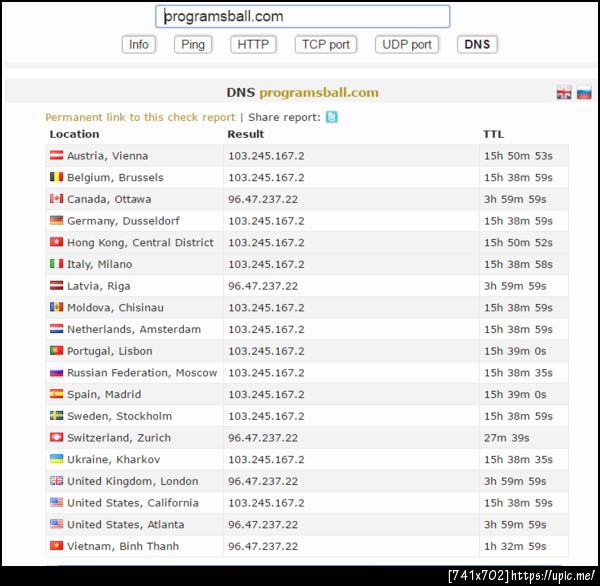Image resolution: width=600 pixels, height=586 pixels.
Task: Click Russian Federation, Moscow location text
Action: [x=142, y=373]
